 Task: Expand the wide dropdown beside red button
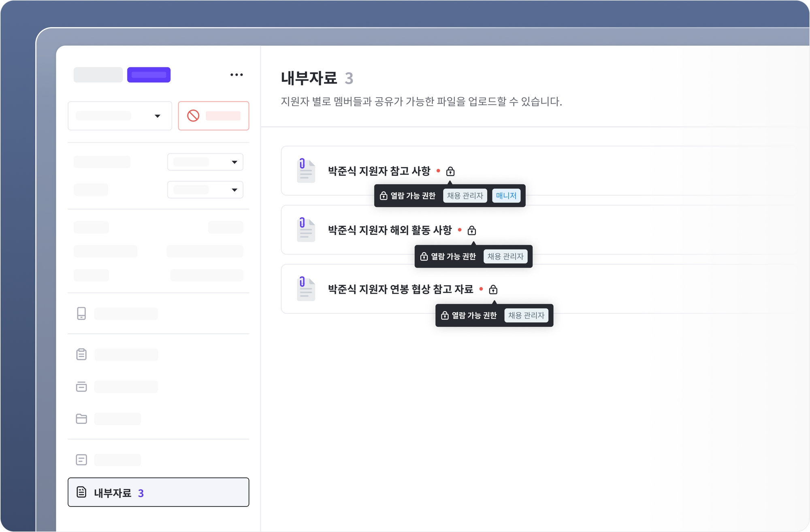[120, 116]
